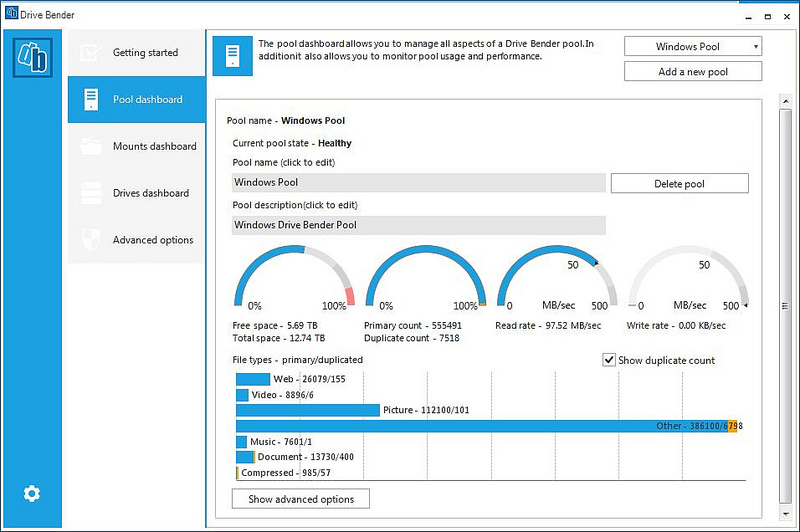Maximize the Drive Bender window

tap(767, 17)
